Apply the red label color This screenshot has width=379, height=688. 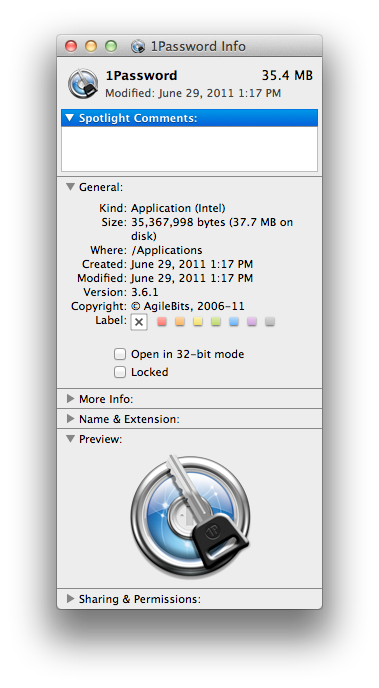(162, 322)
